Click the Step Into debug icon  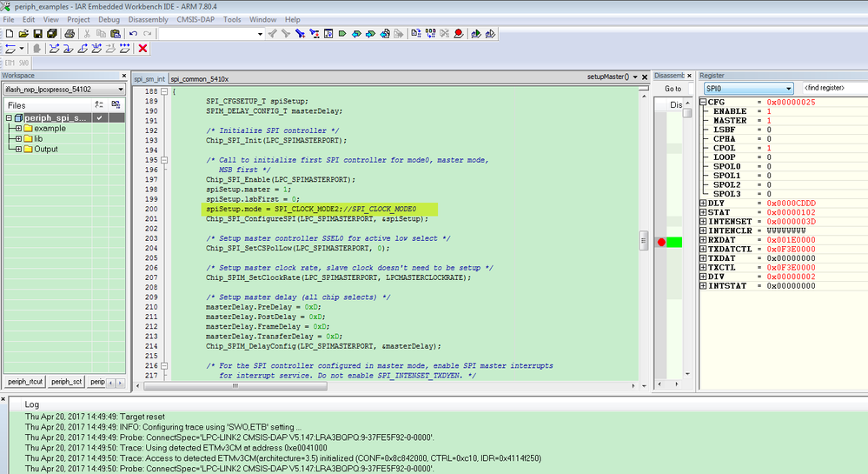(x=68, y=49)
